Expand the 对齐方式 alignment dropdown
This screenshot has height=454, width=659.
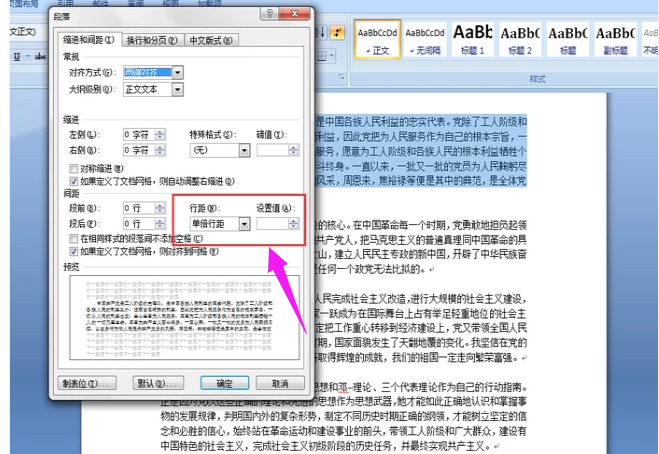click(x=178, y=72)
